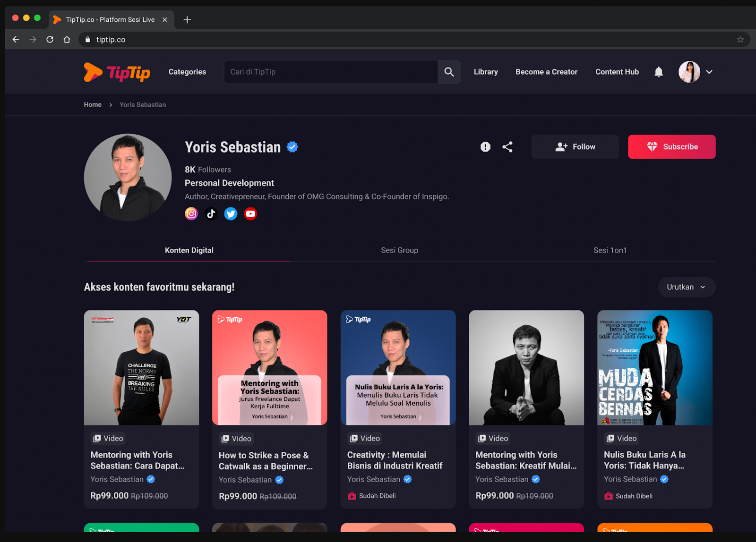The width and height of the screenshot is (756, 542).
Task: Click the Personal Development category text
Action: pos(229,183)
